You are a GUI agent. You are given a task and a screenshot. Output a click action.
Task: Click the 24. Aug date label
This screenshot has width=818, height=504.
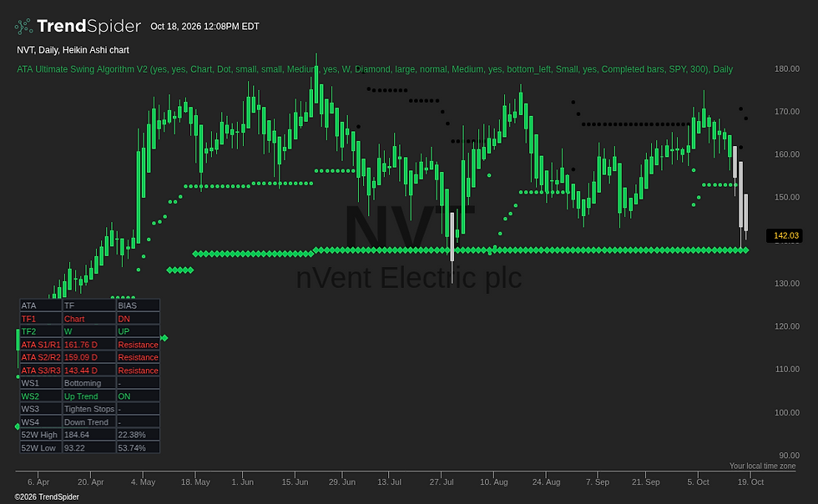546,482
